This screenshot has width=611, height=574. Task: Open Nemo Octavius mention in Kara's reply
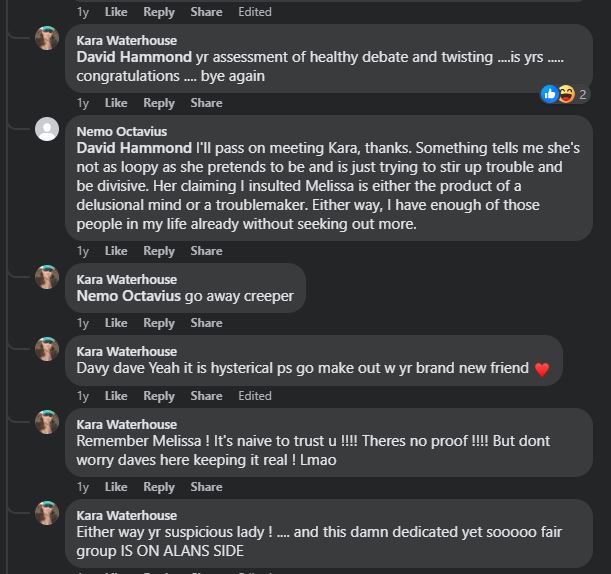pyautogui.click(x=129, y=296)
